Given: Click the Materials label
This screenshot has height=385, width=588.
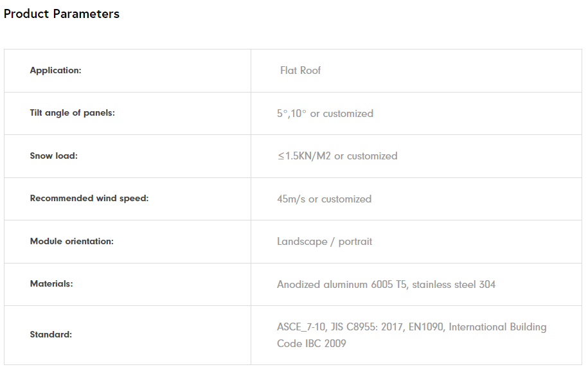Looking at the screenshot, I should click(51, 283).
